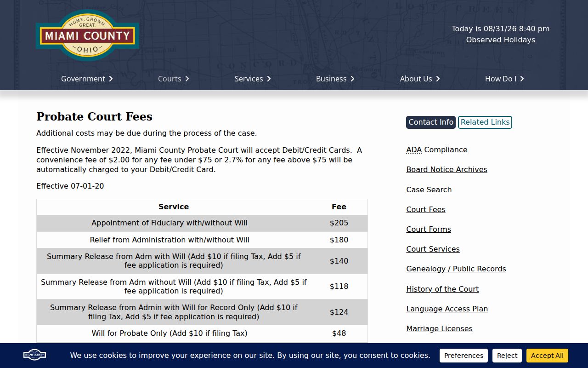Click the $205 fee cell
The height and width of the screenshot is (368, 588).
[x=339, y=223]
